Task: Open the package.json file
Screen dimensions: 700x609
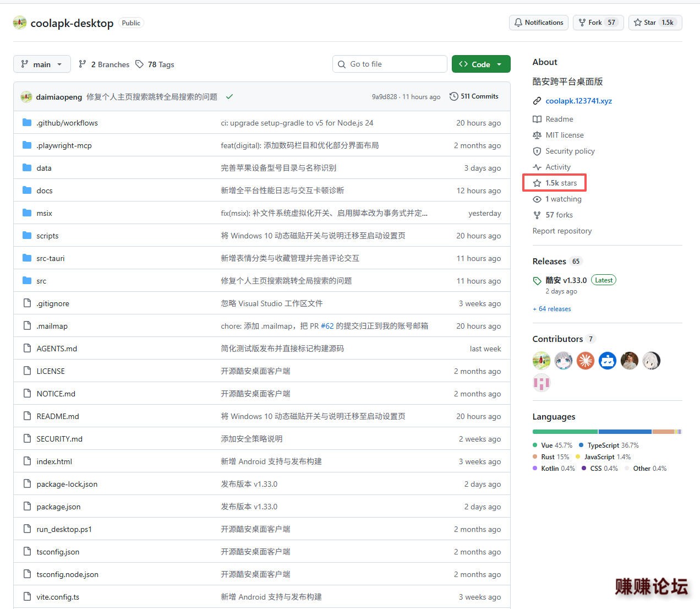Action: click(x=58, y=507)
